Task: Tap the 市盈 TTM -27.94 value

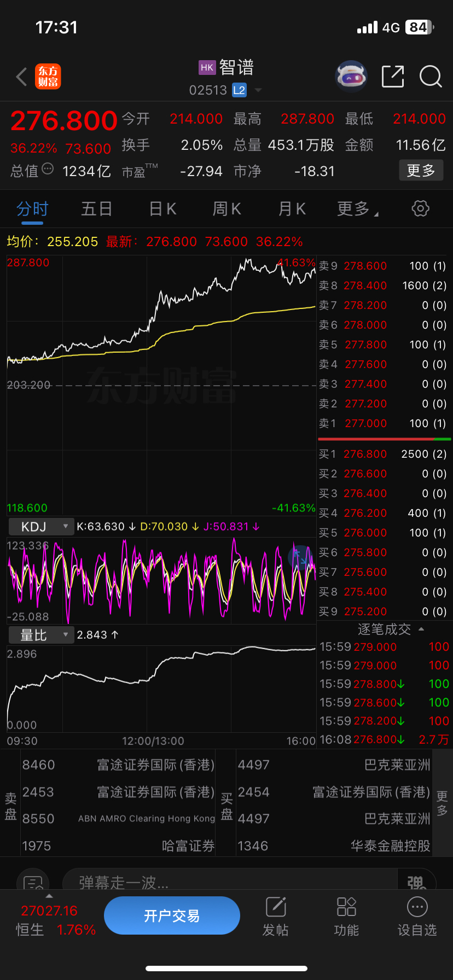Action: tap(201, 171)
